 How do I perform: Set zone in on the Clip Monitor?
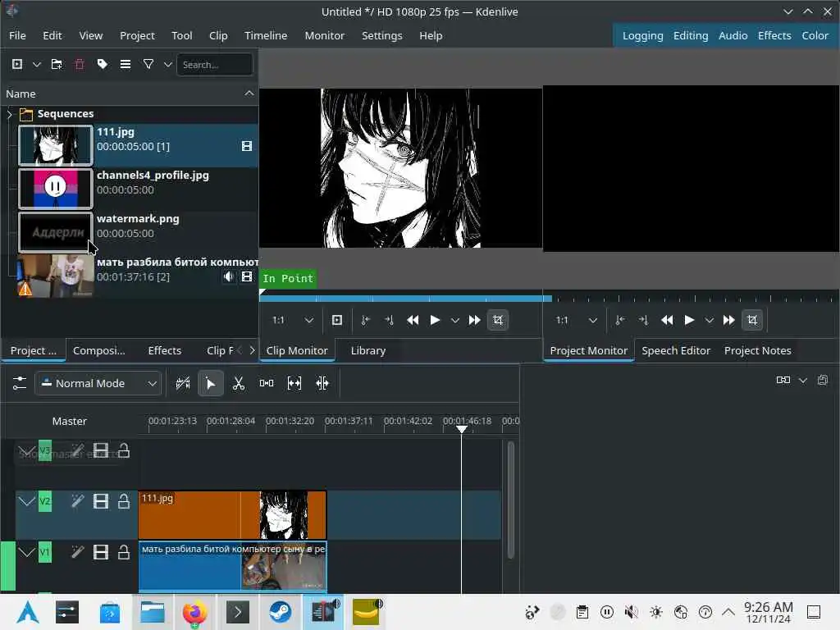click(x=365, y=320)
